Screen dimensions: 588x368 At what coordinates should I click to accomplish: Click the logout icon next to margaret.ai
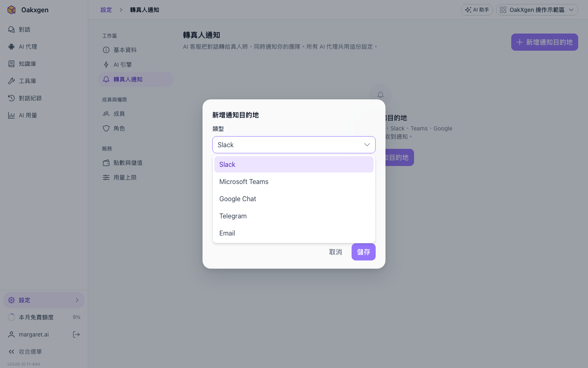[76, 334]
